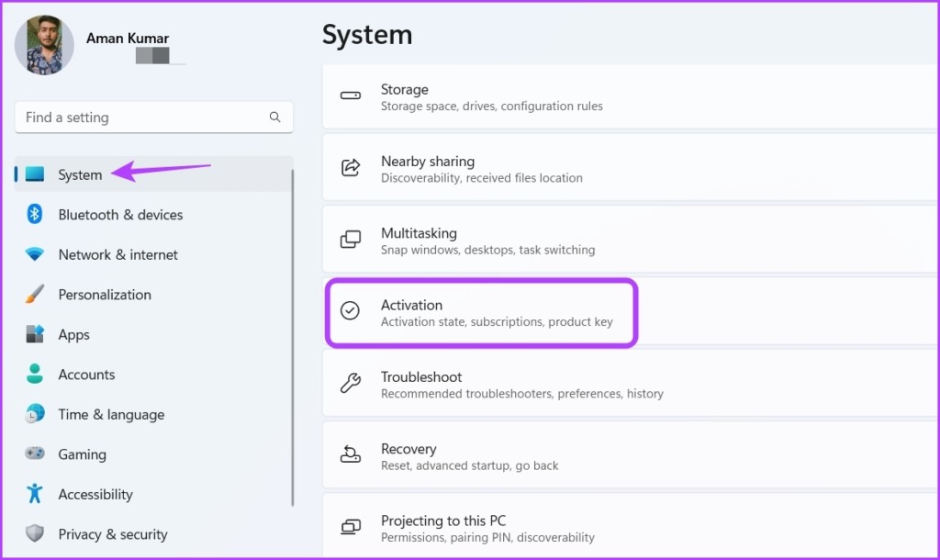Open Apps settings from the sidebar
The height and width of the screenshot is (560, 940).
(x=73, y=334)
